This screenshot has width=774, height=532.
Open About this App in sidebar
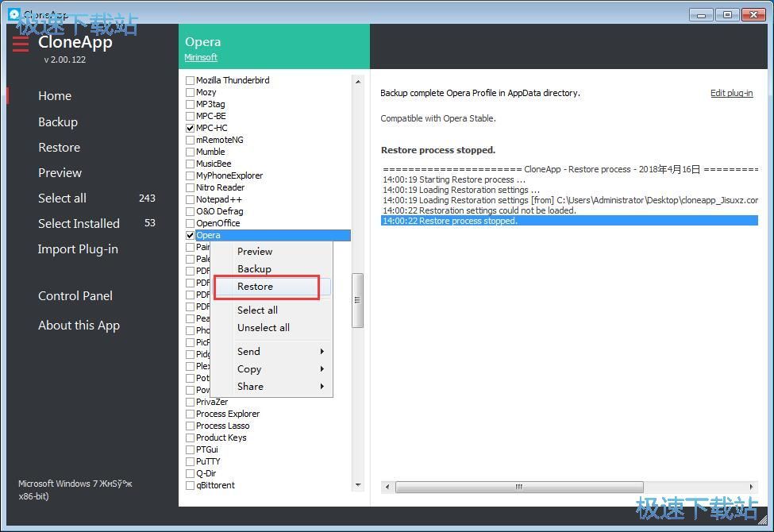point(79,326)
